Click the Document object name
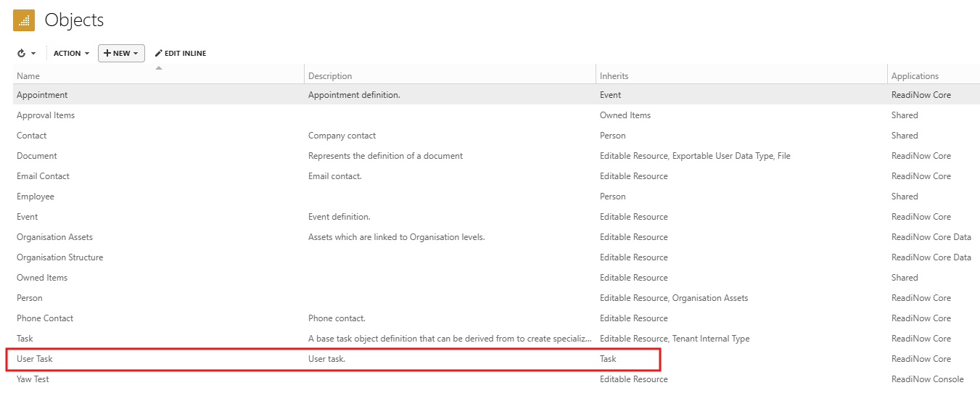This screenshot has width=980, height=401. (x=37, y=156)
